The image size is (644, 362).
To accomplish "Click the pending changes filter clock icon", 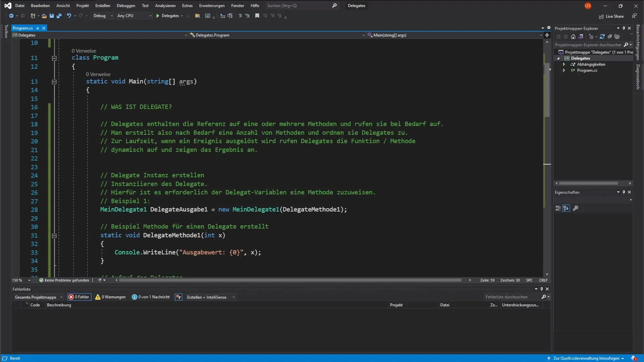I will tap(591, 37).
